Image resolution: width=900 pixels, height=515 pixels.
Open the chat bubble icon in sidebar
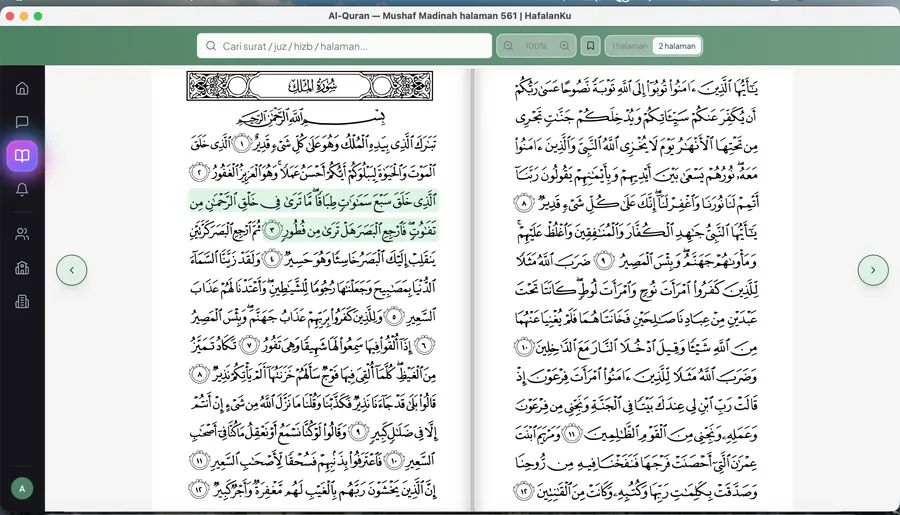[22, 122]
